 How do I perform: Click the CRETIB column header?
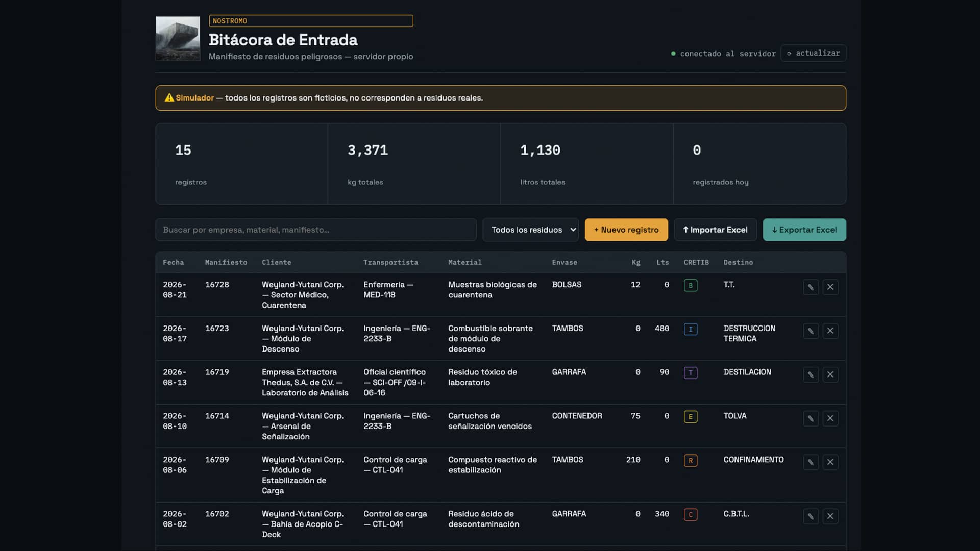click(696, 263)
